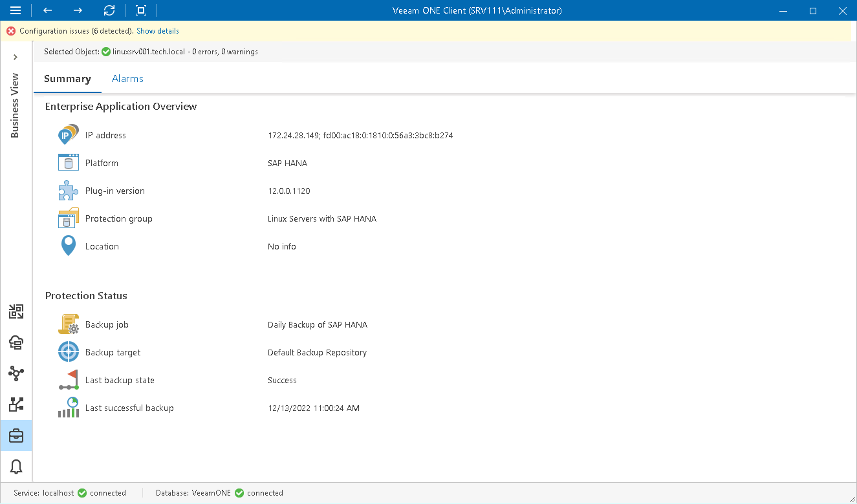Collapse the Configuration issues notification banner
The width and height of the screenshot is (857, 504).
tap(10, 30)
